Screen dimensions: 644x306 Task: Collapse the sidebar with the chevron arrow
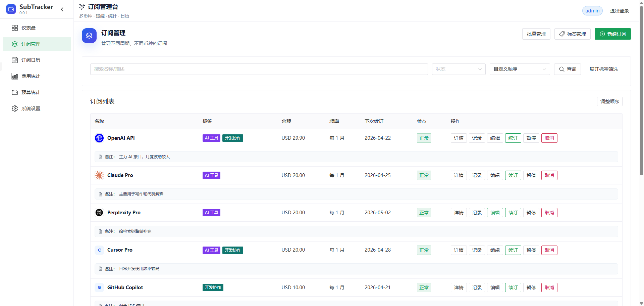click(62, 9)
